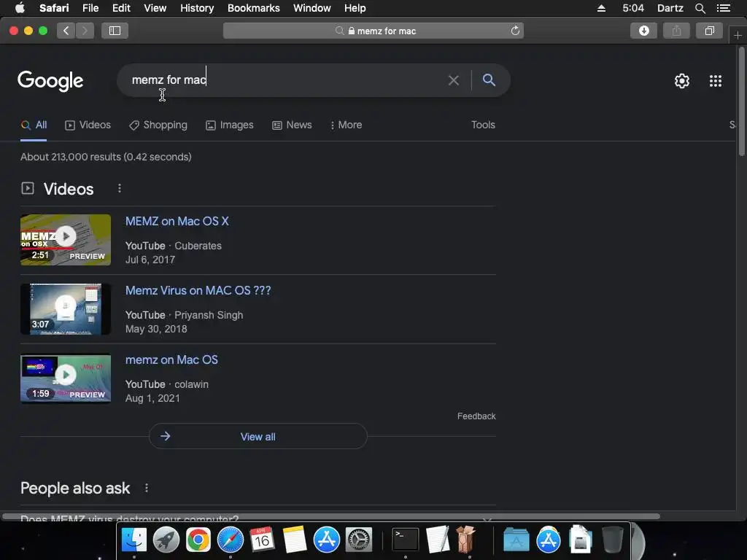The image size is (747, 560).
Task: Clear the Google search box with X
Action: [x=454, y=80]
